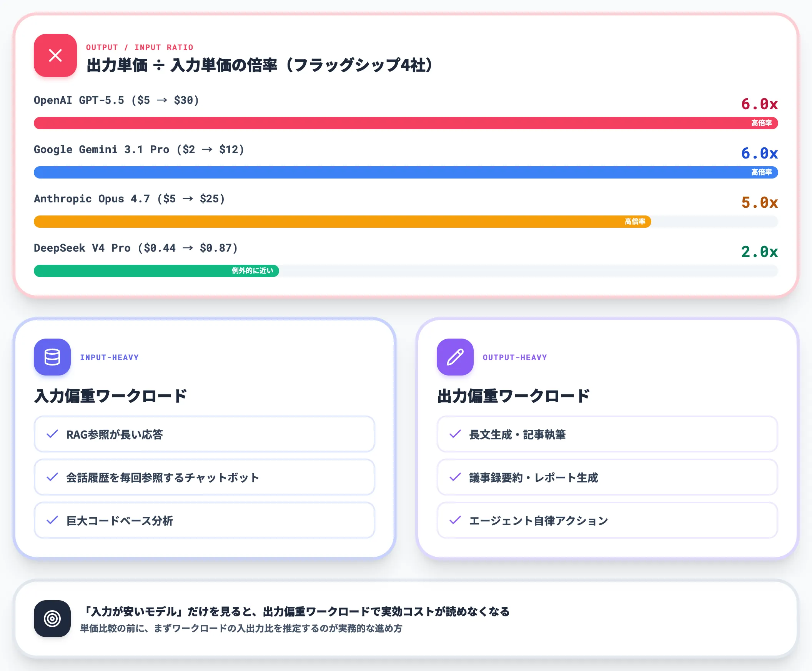Click checkmark next to 議事録要約・レポート生成
Image resolution: width=812 pixels, height=671 pixels.
(x=455, y=477)
